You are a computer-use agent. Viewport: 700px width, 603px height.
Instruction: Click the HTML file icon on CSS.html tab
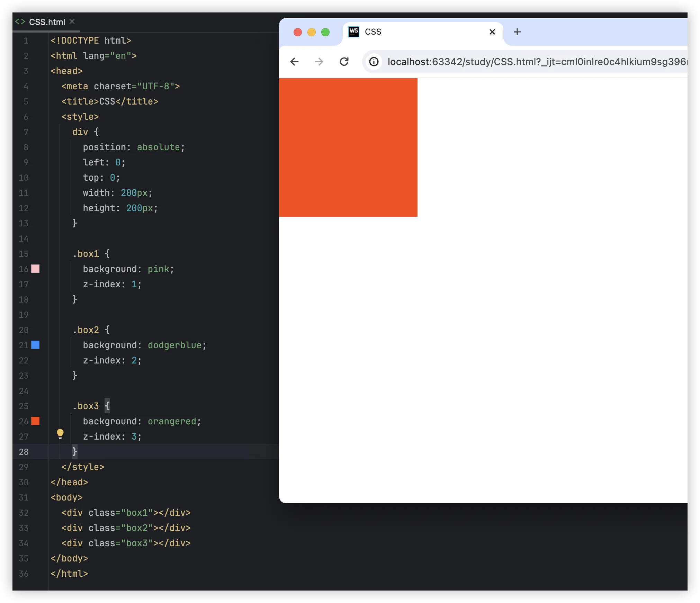click(20, 22)
